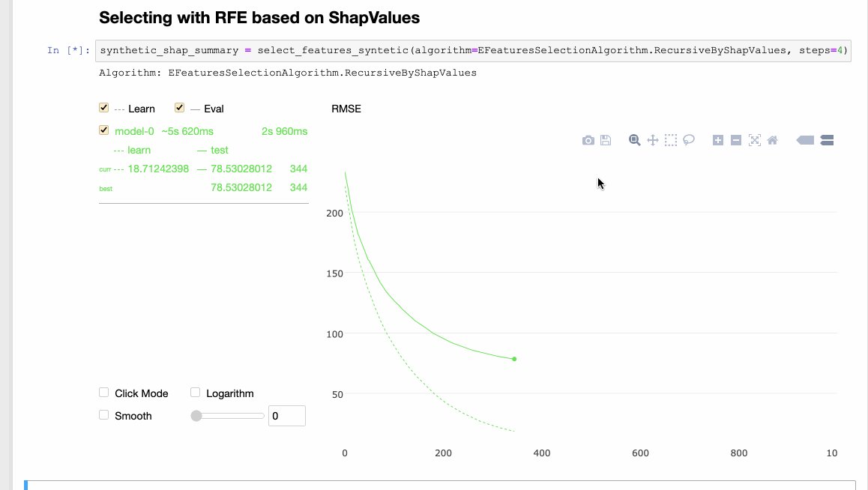868x490 pixels.
Task: Click curr test value 78.53028012
Action: [241, 169]
